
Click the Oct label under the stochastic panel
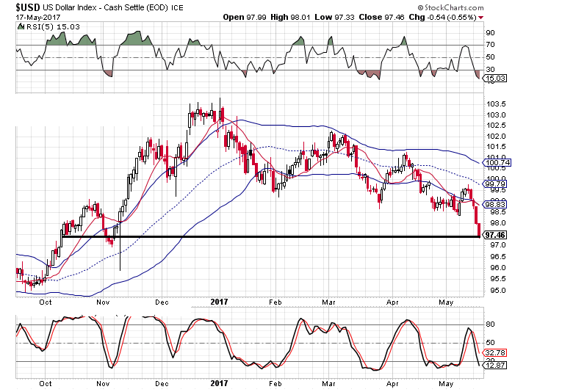pyautogui.click(x=46, y=383)
